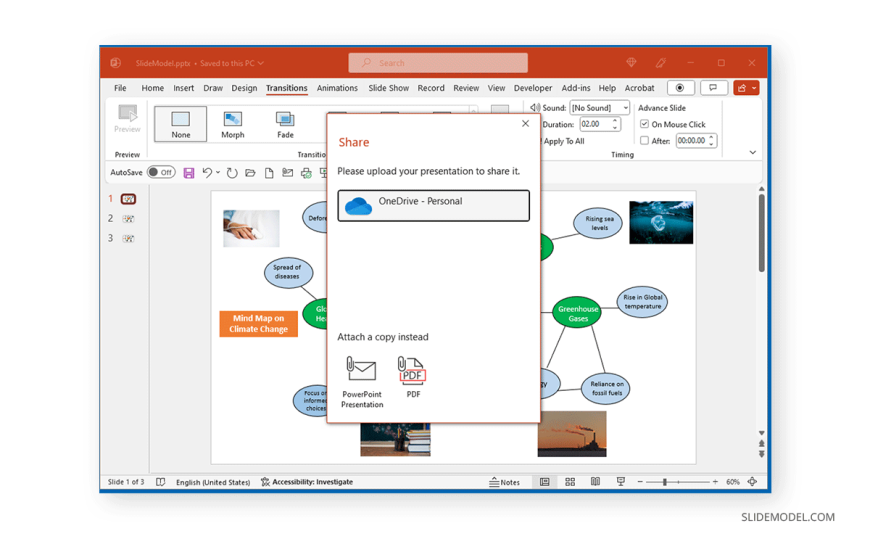Upload to OneDrive - Personal
This screenshot has width=870, height=539.
tap(433, 205)
